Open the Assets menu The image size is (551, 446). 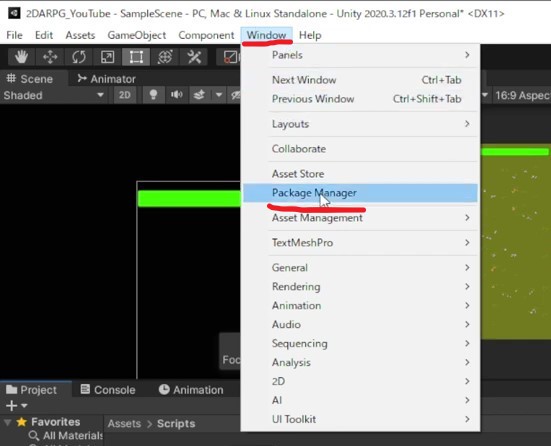(x=80, y=35)
